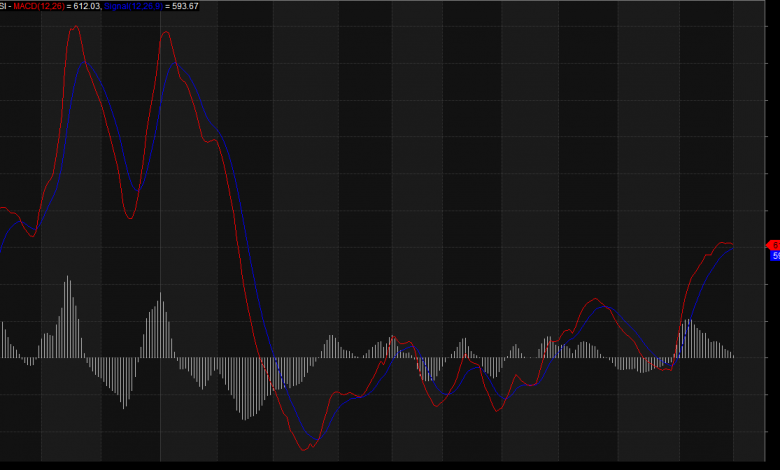780x470 pixels.
Task: Click the Signal value 593.67 readout
Action: pyautogui.click(x=184, y=6)
